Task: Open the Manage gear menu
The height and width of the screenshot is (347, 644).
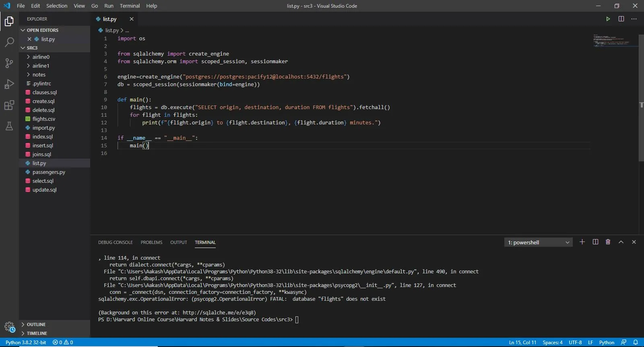Action: coord(9,327)
